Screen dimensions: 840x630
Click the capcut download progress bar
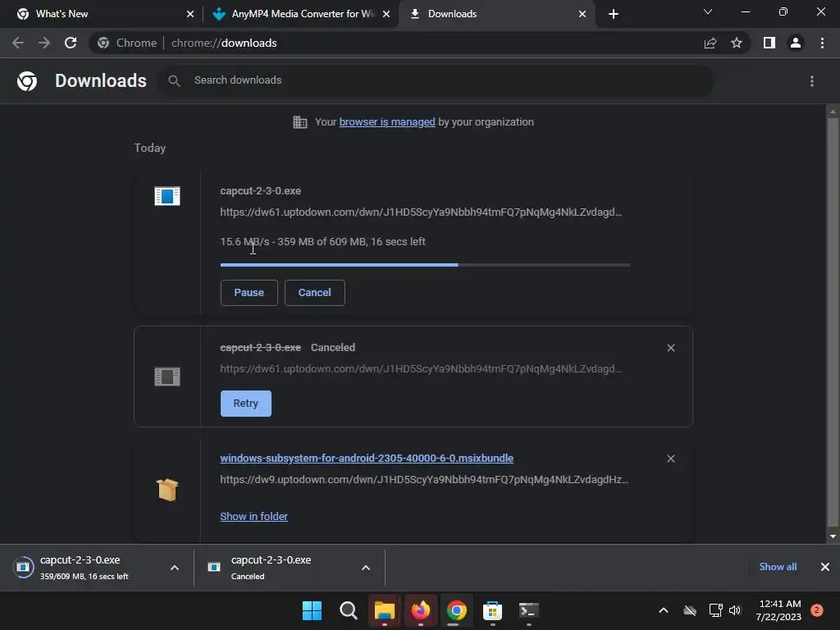pyautogui.click(x=425, y=265)
